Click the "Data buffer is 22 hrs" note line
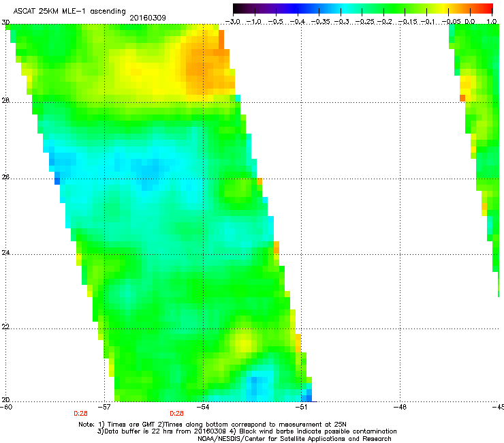Viewport: 504px width, 443px height. click(x=247, y=431)
